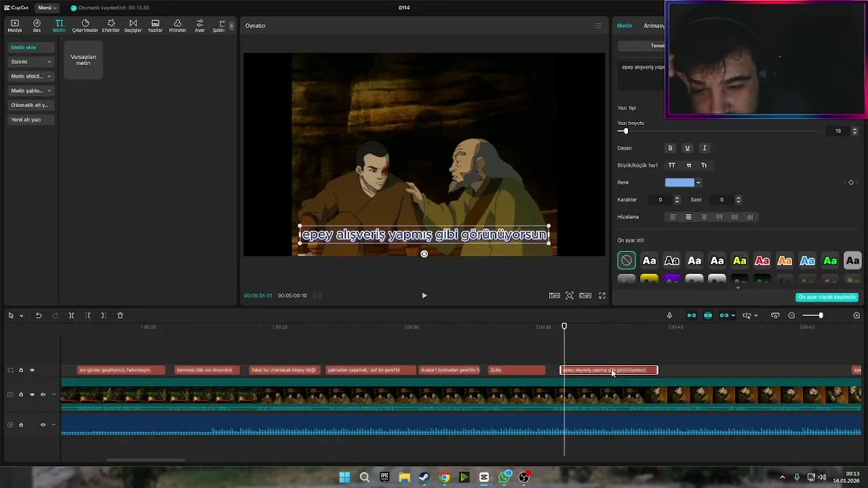The image size is (868, 488).
Task: Align text to the left
Action: click(673, 217)
